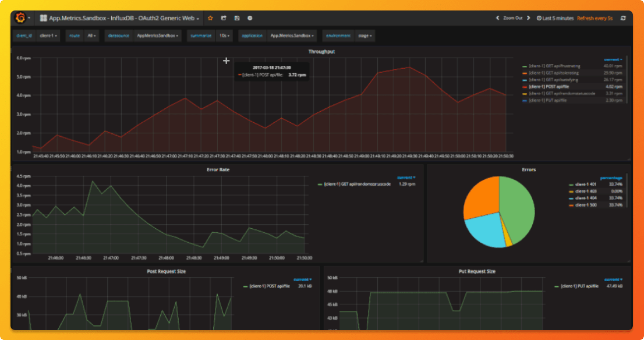Share the dashboard using the share icon

pos(224,18)
